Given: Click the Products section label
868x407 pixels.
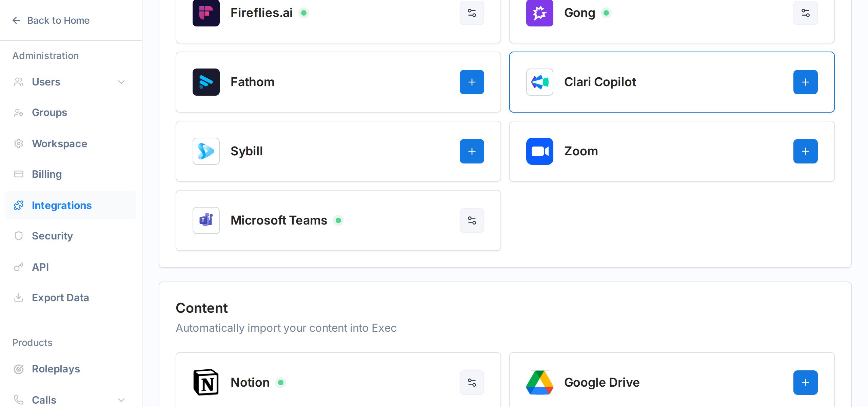Looking at the screenshot, I should click(32, 343).
